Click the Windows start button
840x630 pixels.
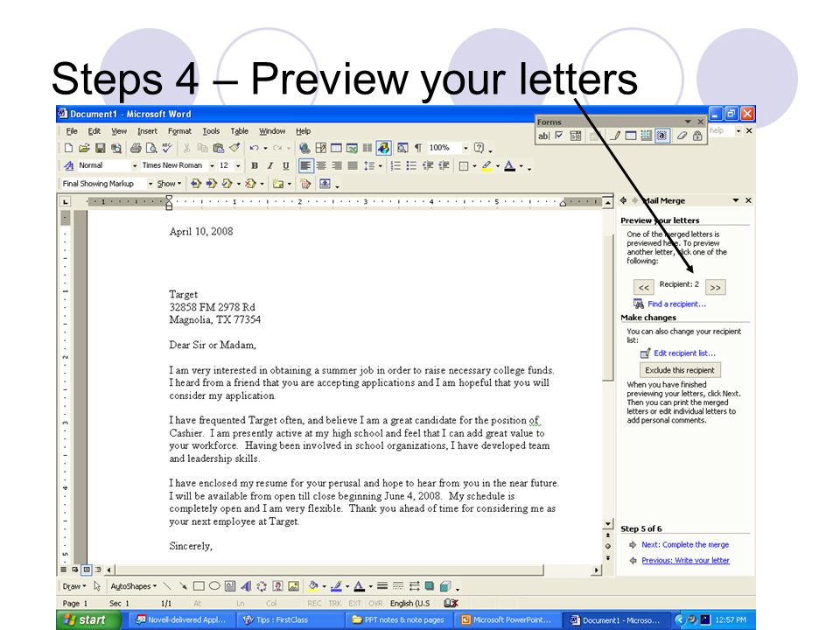[x=88, y=619]
